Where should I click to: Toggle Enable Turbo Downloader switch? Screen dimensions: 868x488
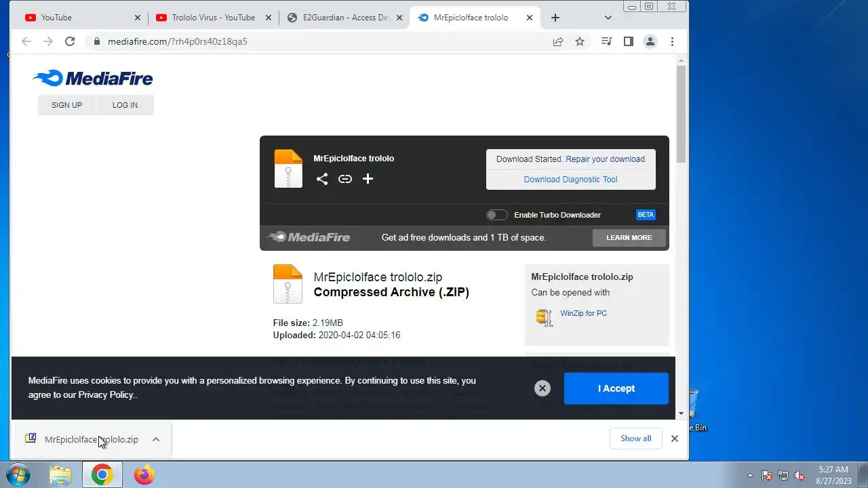pos(497,215)
